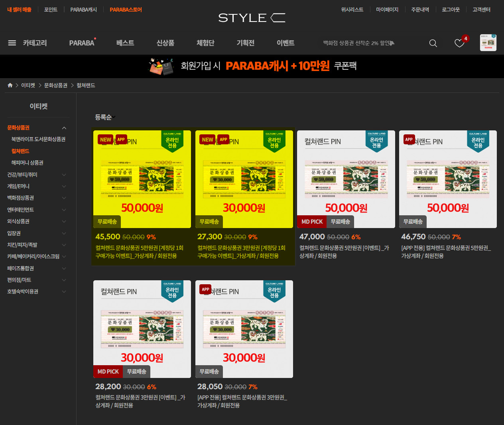Click 컬쳐랜드 in the breadcrumb

point(86,85)
